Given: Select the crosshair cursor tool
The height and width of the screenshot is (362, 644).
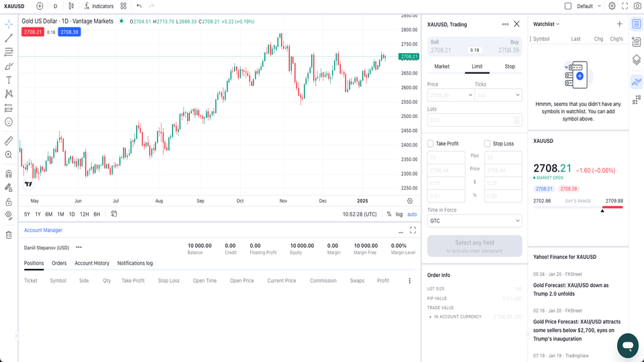Looking at the screenshot, I should tap(9, 24).
